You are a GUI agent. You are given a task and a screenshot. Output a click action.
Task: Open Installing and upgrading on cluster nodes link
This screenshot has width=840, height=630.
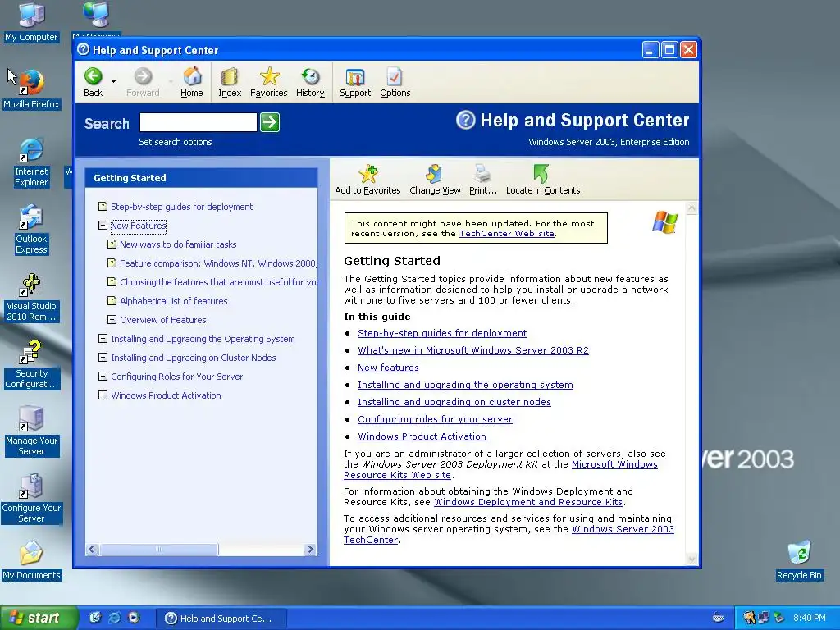[454, 402]
